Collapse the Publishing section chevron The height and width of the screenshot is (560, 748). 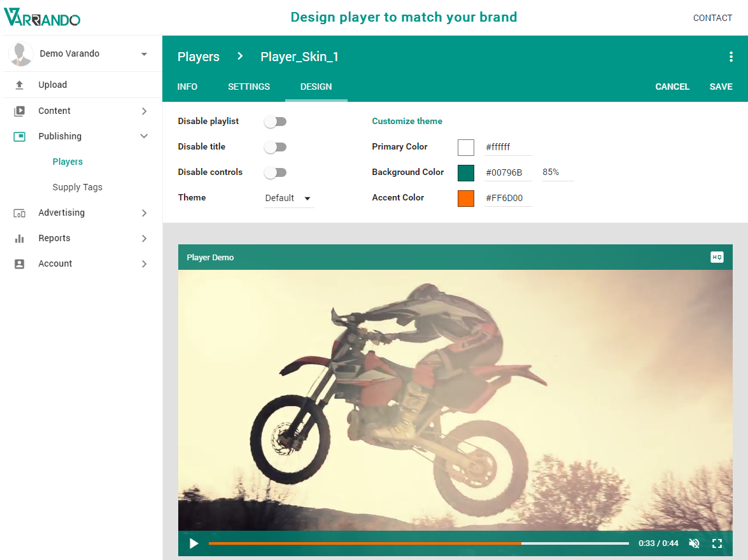click(144, 136)
